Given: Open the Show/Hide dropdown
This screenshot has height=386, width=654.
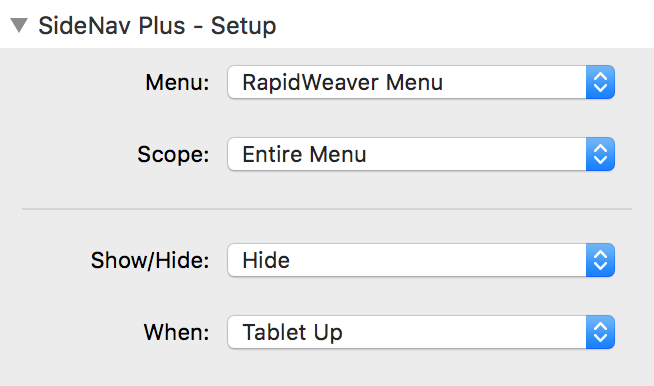Looking at the screenshot, I should click(x=421, y=260).
